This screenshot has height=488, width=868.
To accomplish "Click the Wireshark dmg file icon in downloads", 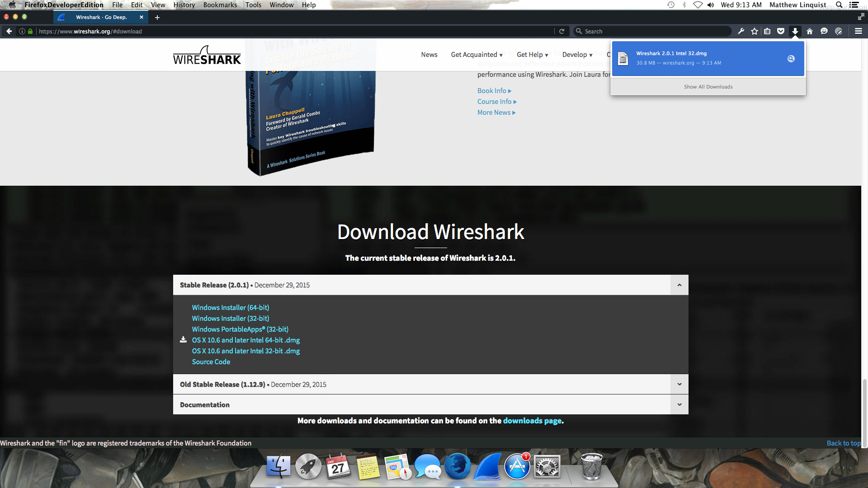I will click(x=623, y=59).
